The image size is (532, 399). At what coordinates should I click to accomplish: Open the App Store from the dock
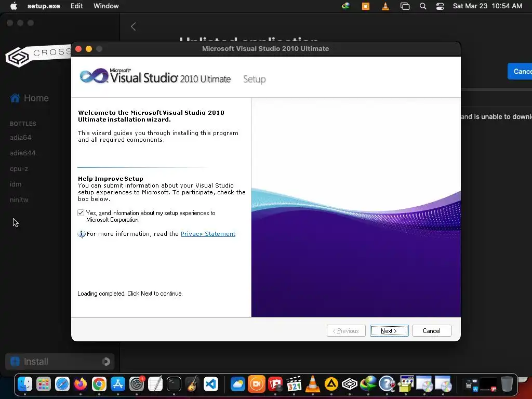pos(118,384)
